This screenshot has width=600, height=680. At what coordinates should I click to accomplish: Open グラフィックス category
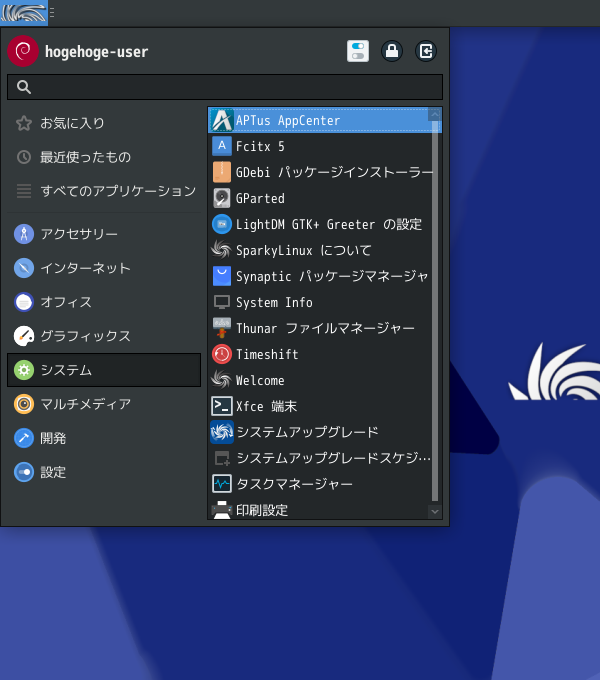coord(104,336)
